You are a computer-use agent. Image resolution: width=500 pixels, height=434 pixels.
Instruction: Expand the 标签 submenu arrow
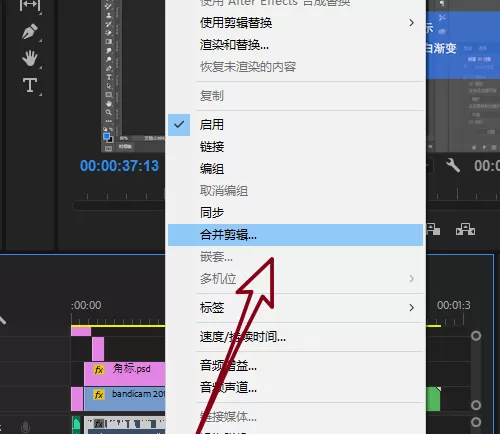click(412, 307)
